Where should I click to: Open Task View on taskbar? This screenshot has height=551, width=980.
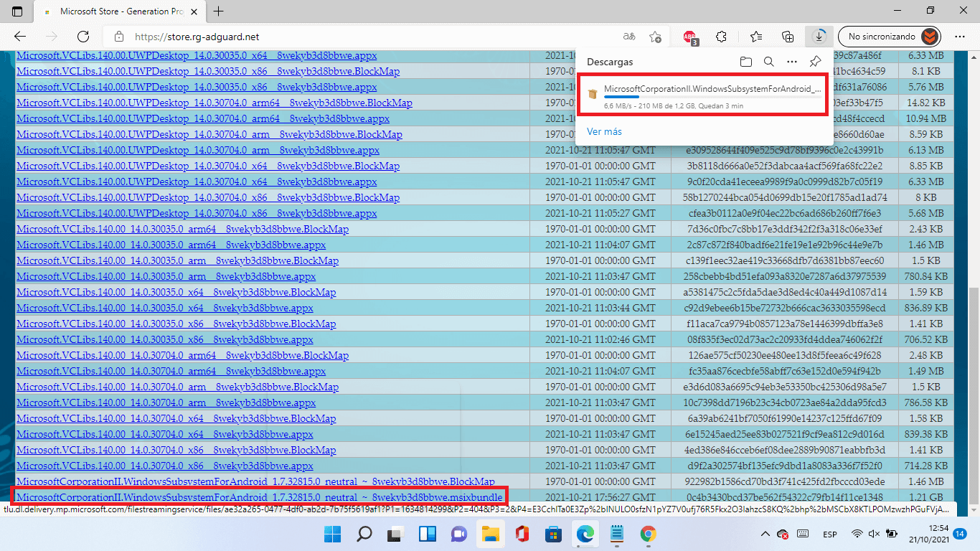click(x=395, y=534)
